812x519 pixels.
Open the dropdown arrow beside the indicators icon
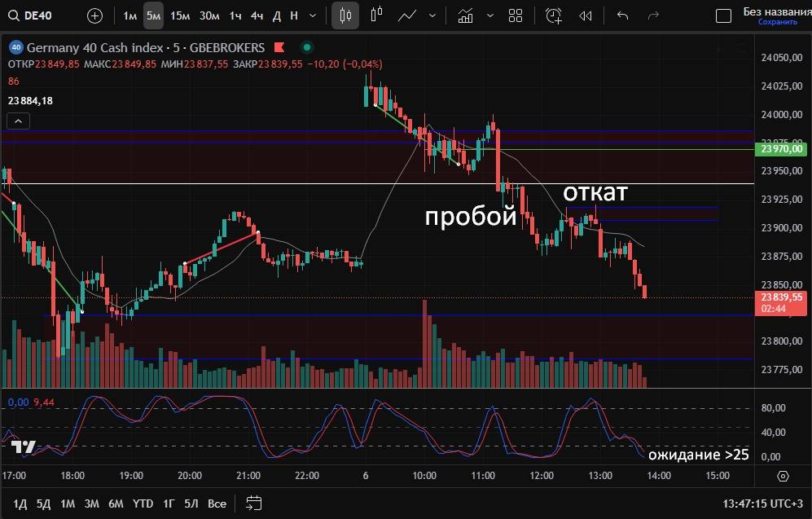point(432,15)
